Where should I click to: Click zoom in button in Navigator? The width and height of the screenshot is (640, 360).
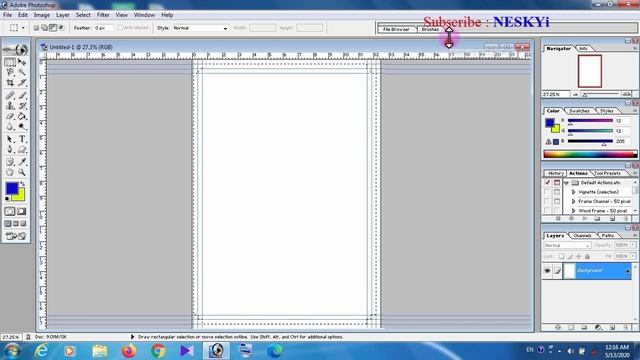[x=627, y=94]
